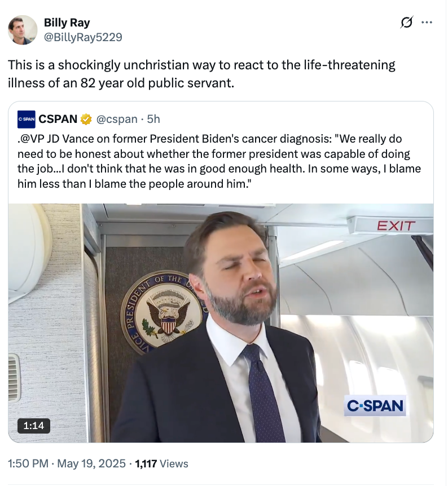Click the EXIT sign in the video frame
Screen dimensions: 448x486
tap(395, 225)
